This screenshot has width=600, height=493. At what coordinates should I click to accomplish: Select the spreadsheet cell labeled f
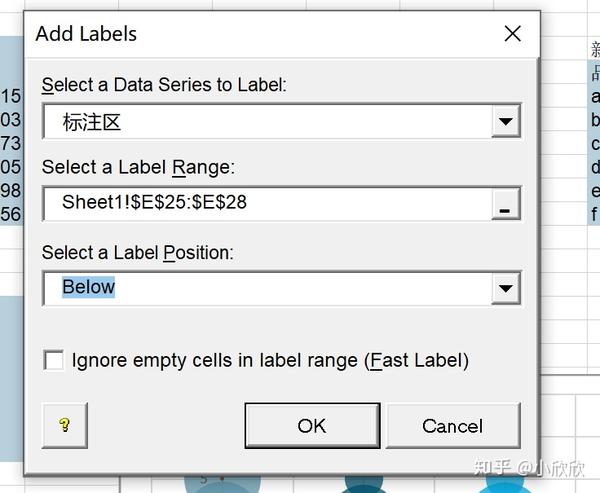(594, 214)
